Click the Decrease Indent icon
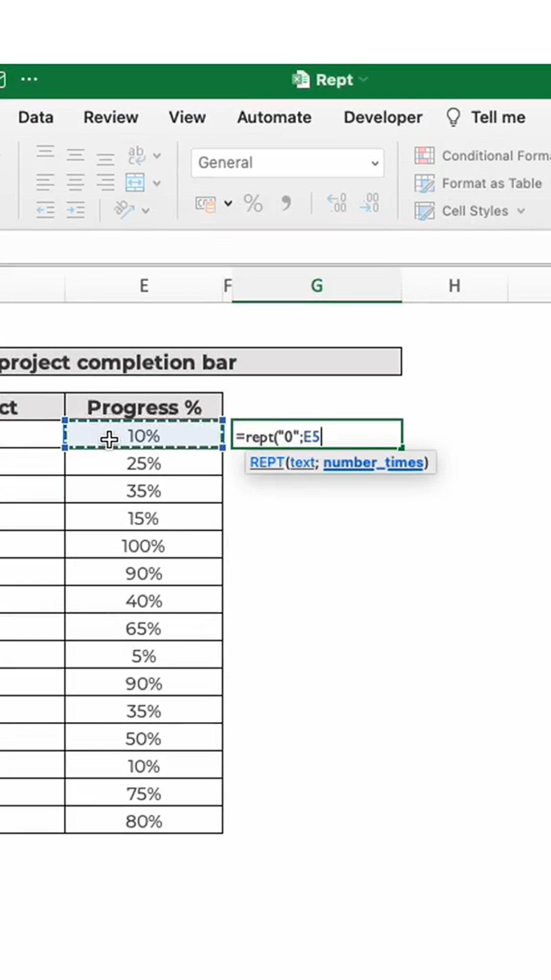The height and width of the screenshot is (980, 551). 45,210
